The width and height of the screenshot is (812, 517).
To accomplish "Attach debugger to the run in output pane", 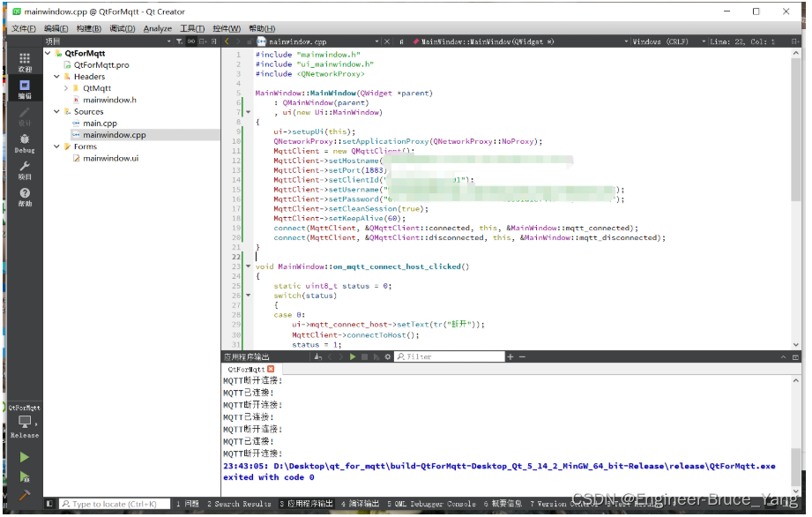I will [376, 357].
